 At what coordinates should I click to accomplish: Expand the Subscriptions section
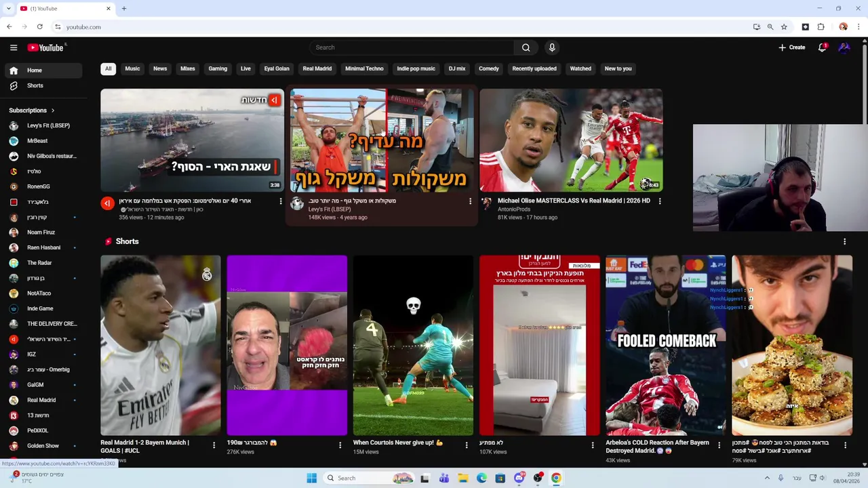(x=32, y=110)
